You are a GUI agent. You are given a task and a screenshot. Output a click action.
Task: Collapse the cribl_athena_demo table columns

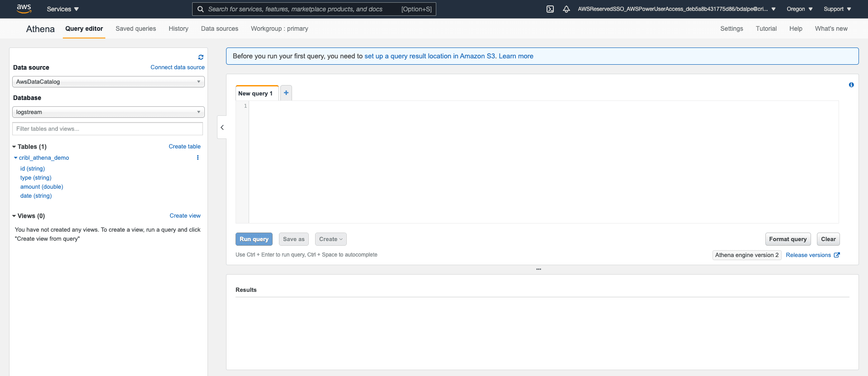pyautogui.click(x=16, y=158)
